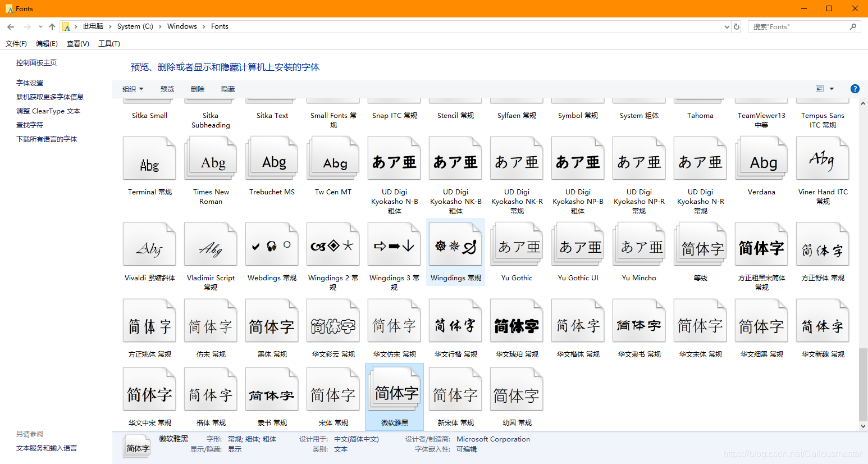Open the 组织 dropdown menu
Viewport: 868px width, 464px height.
point(133,89)
